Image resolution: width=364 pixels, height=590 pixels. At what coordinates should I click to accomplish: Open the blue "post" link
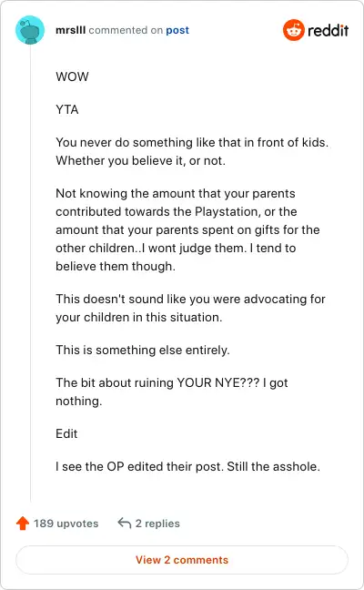point(177,30)
